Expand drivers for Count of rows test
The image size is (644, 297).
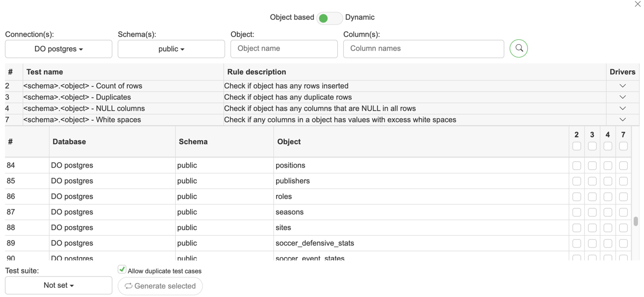click(x=623, y=86)
